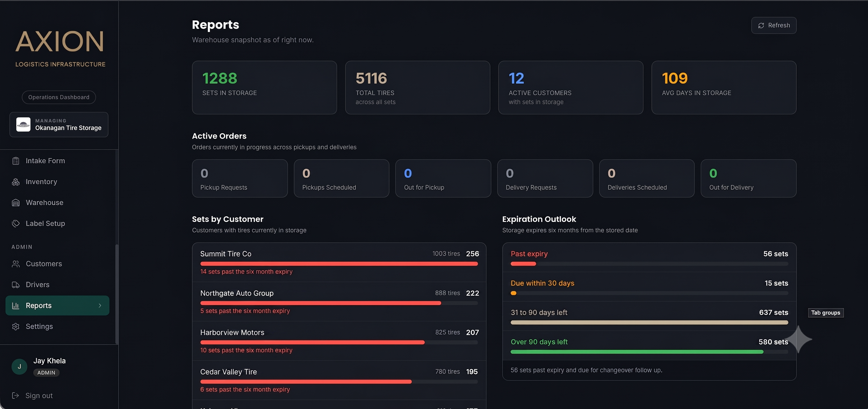Click the Drivers truck icon
This screenshot has width=868, height=409.
pyautogui.click(x=15, y=285)
